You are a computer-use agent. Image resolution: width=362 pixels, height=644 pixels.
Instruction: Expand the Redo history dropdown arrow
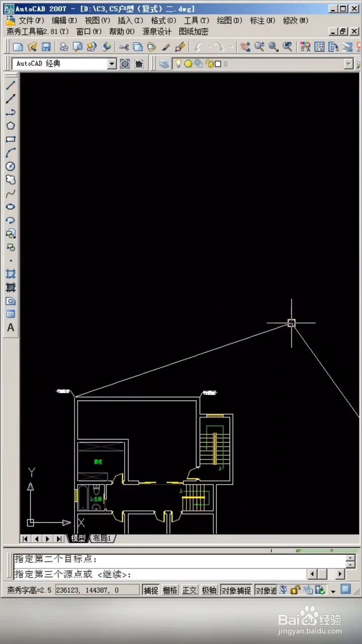click(231, 47)
